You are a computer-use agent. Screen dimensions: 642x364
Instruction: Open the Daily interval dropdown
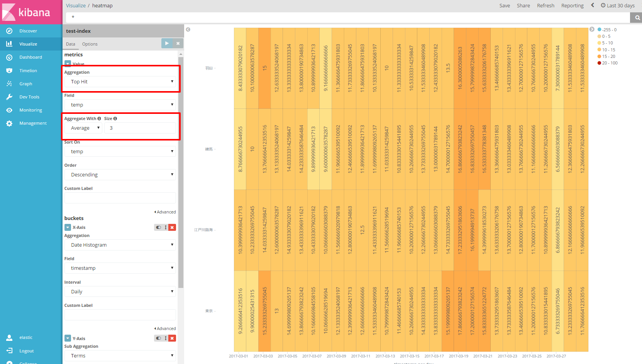(x=120, y=291)
